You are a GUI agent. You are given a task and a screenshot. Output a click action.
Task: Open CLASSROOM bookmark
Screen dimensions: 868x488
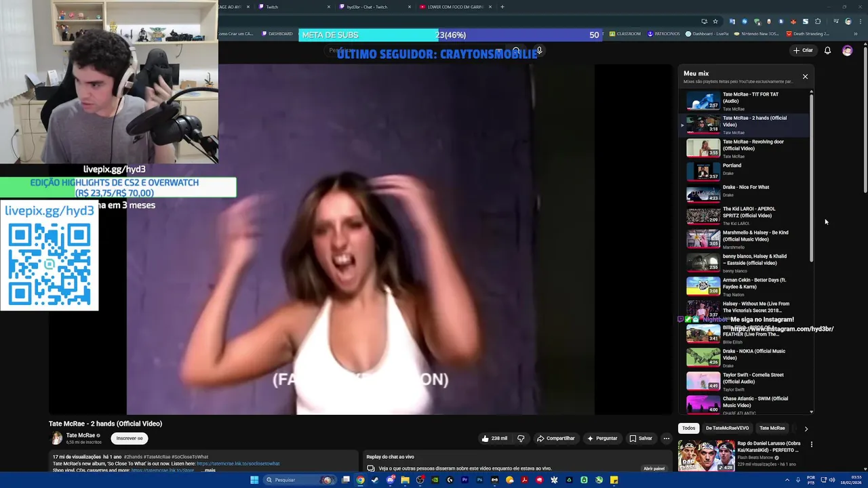pyautogui.click(x=625, y=34)
